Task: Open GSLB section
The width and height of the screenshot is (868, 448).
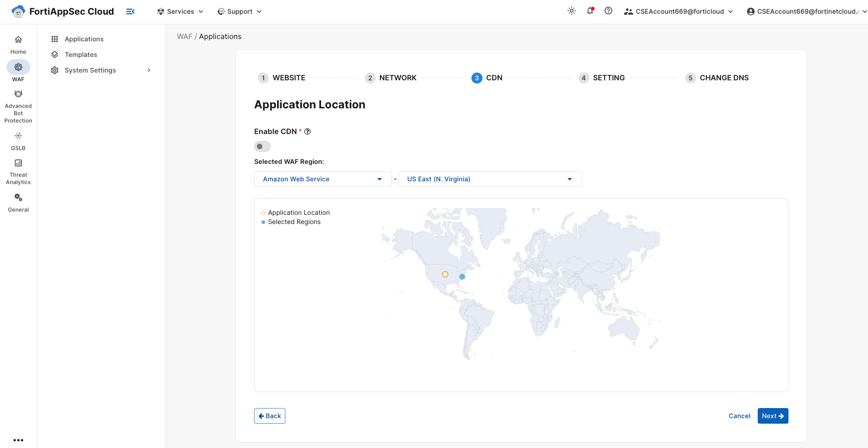Action: click(x=18, y=141)
